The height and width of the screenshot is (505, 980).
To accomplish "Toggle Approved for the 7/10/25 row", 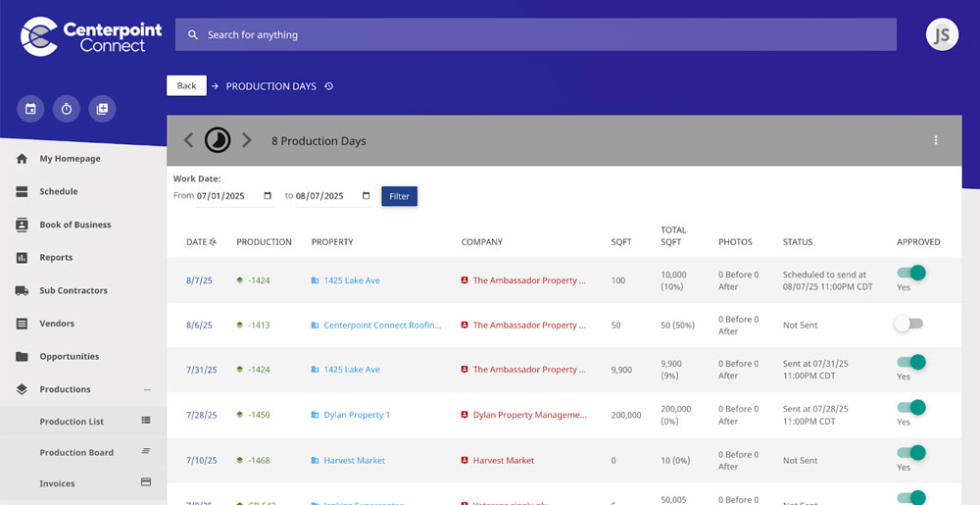I will [x=910, y=452].
